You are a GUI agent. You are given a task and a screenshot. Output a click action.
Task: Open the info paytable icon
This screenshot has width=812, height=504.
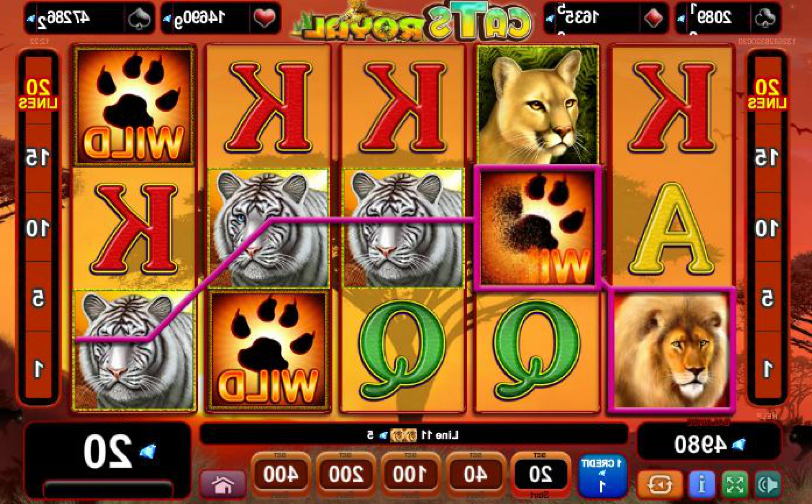click(x=701, y=484)
